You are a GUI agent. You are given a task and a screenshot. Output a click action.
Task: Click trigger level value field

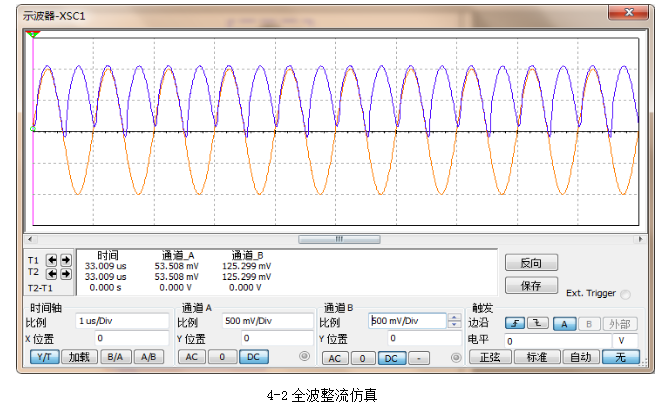pyautogui.click(x=558, y=341)
